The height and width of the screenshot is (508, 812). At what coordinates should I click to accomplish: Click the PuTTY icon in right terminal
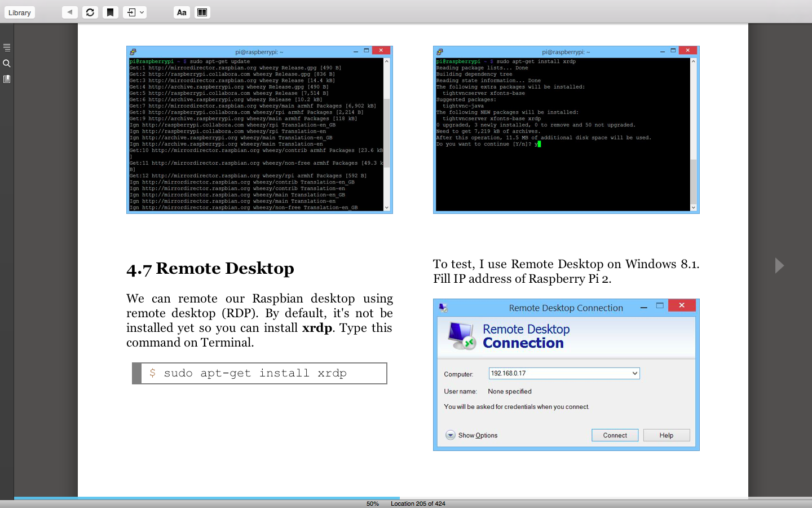(x=440, y=51)
